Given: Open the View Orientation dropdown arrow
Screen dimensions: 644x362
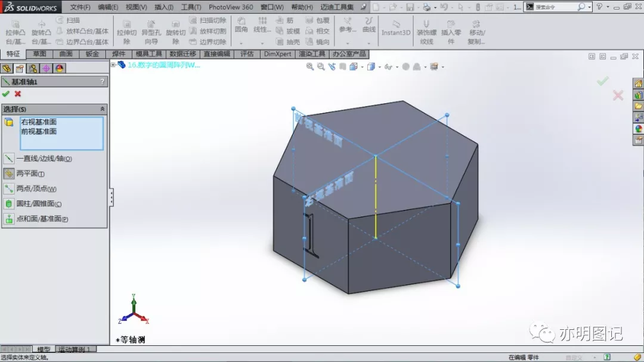Looking at the screenshot, I should click(362, 67).
